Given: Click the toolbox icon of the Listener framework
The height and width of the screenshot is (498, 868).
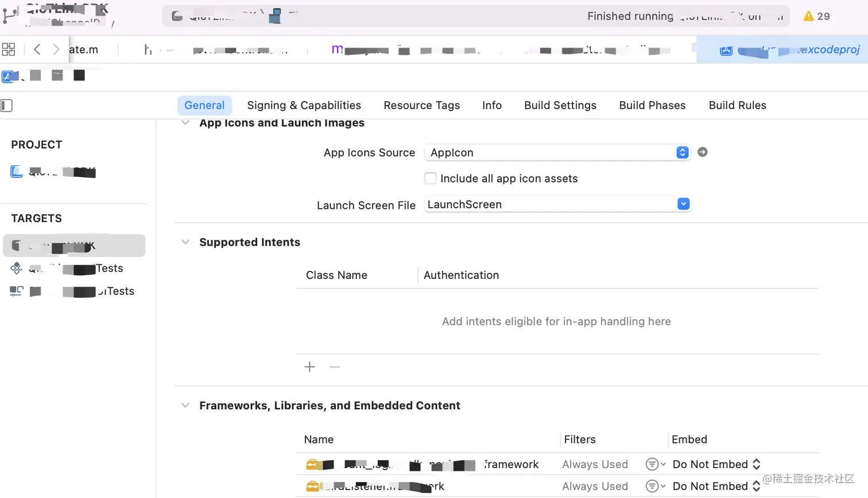Looking at the screenshot, I should (x=312, y=486).
